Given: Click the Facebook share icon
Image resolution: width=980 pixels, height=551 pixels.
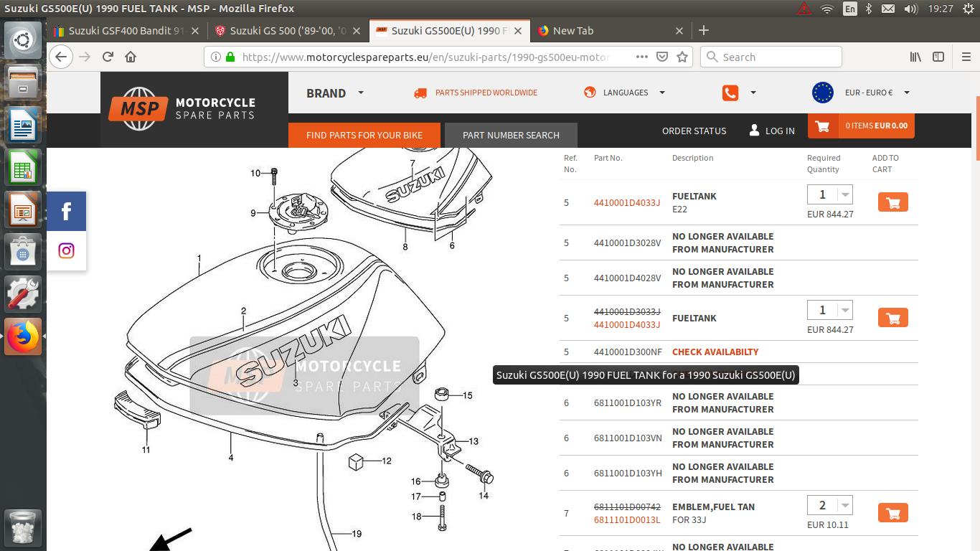Looking at the screenshot, I should (x=66, y=211).
